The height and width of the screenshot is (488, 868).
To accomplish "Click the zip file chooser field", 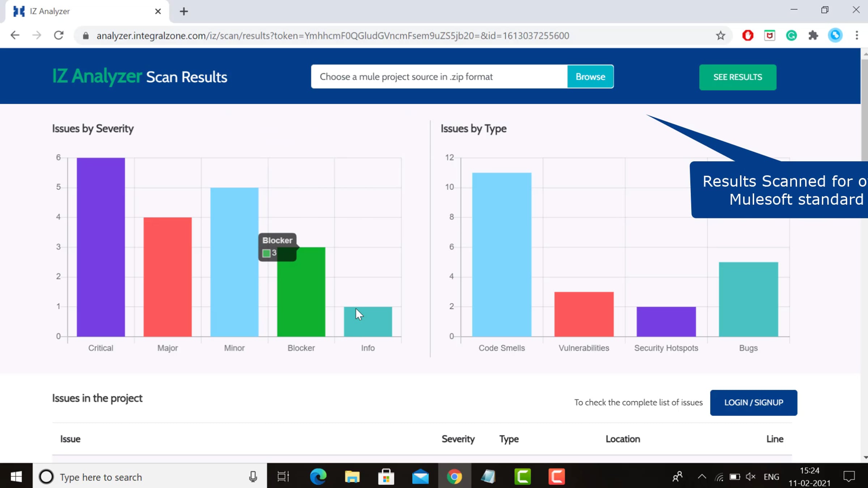I will [439, 77].
